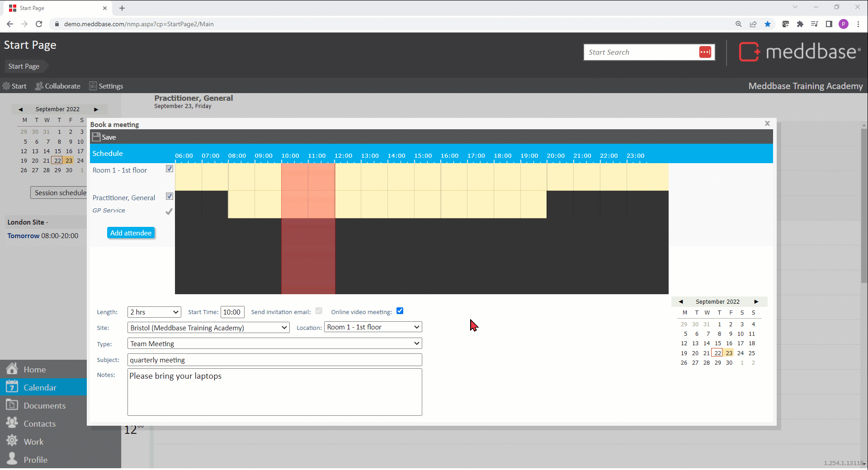The image size is (868, 470).
Task: Open Documents in the sidebar
Action: click(44, 406)
